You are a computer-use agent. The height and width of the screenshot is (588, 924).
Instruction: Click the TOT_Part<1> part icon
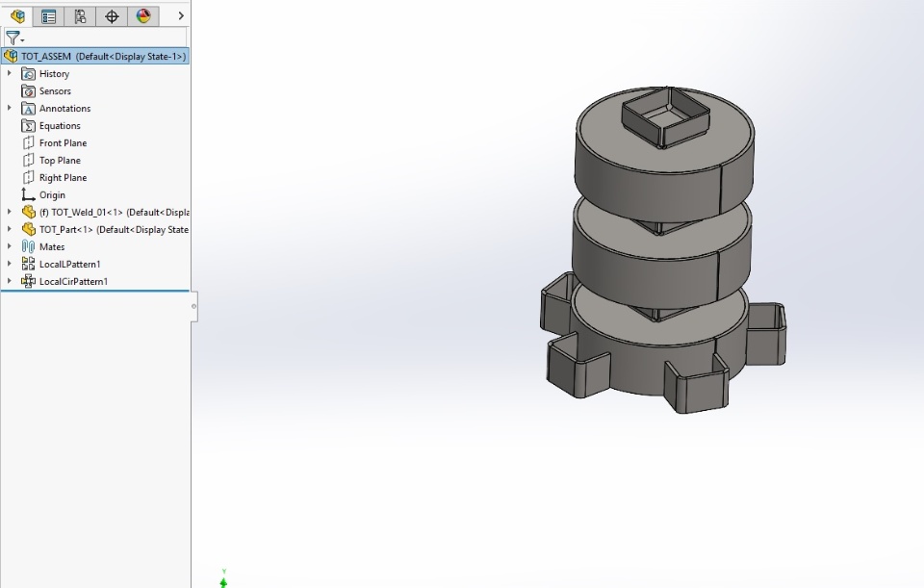pos(28,229)
